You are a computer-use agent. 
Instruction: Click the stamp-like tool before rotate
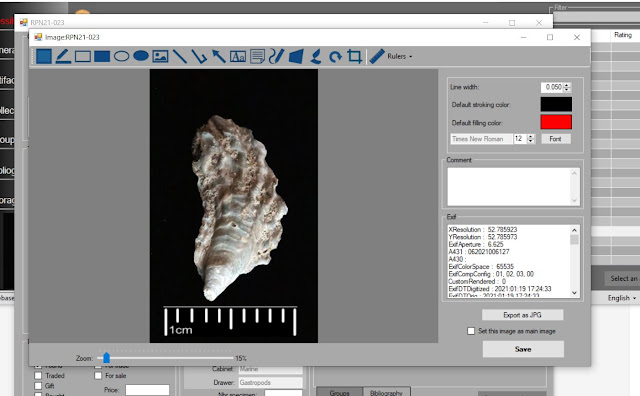pos(315,56)
